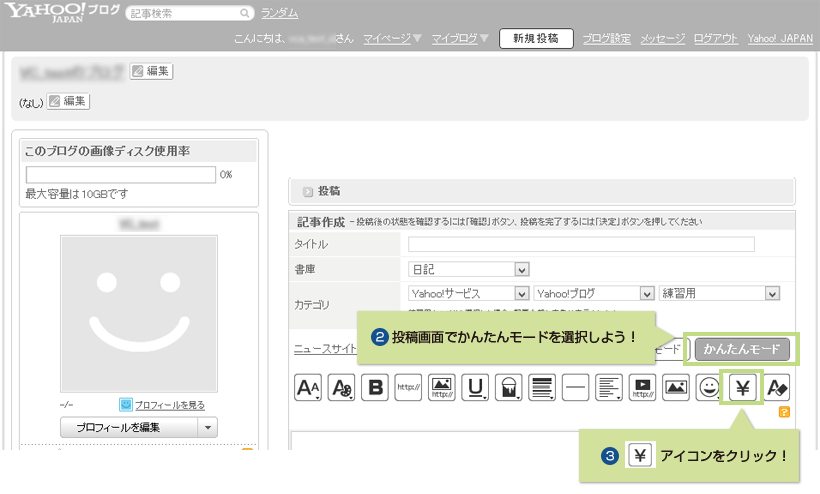The image size is (820, 494).
Task: Click the Yahoo! JAPAN ブログ logo
Action: click(62, 13)
